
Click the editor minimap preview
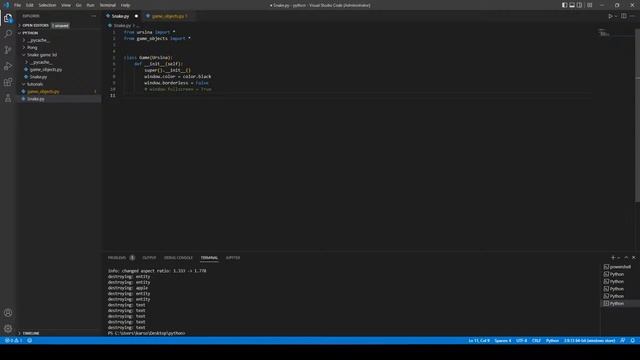(604, 33)
